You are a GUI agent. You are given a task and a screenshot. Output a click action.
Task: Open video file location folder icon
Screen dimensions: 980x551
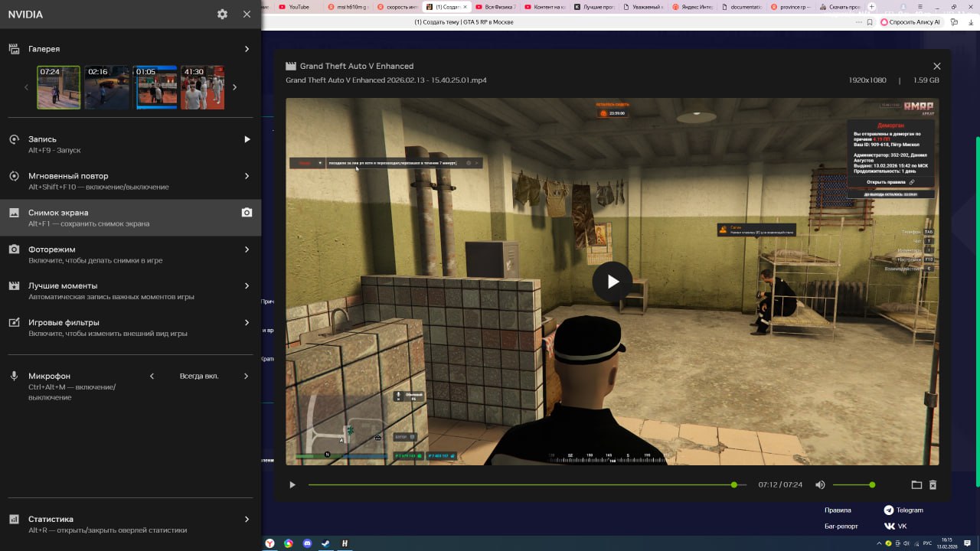click(x=916, y=484)
